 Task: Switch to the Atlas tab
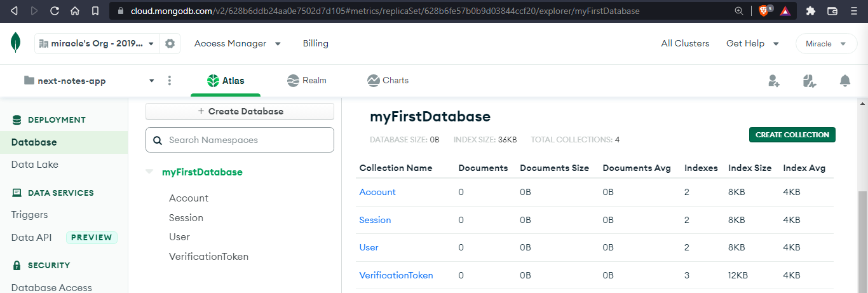[x=225, y=81]
